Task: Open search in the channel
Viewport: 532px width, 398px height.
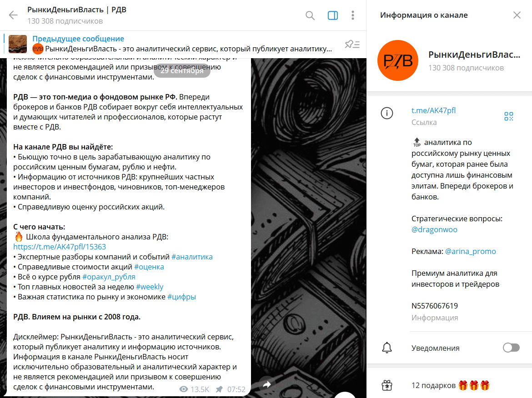Action: 310,15
